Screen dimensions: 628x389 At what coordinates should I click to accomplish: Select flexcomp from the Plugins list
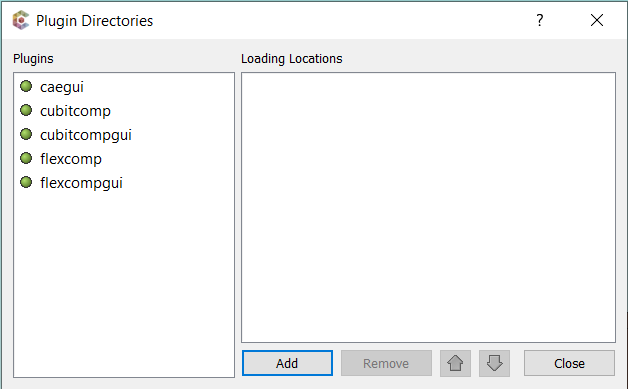71,159
